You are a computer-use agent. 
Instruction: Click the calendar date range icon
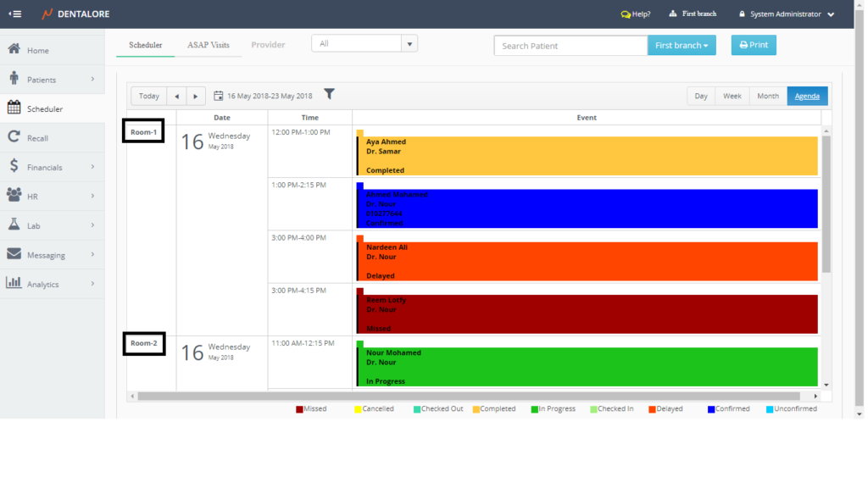pyautogui.click(x=219, y=97)
